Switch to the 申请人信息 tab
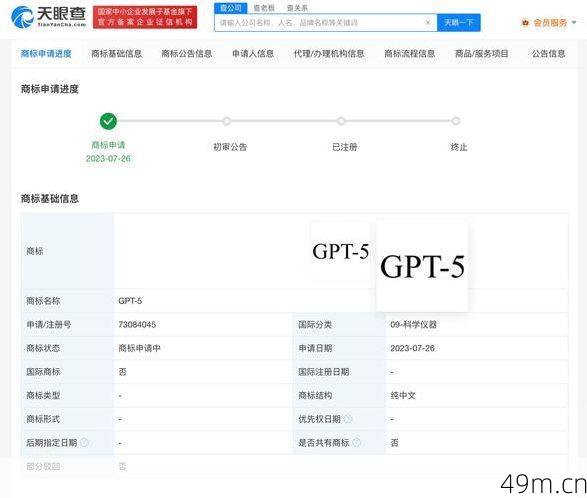587x498 pixels. 253,54
